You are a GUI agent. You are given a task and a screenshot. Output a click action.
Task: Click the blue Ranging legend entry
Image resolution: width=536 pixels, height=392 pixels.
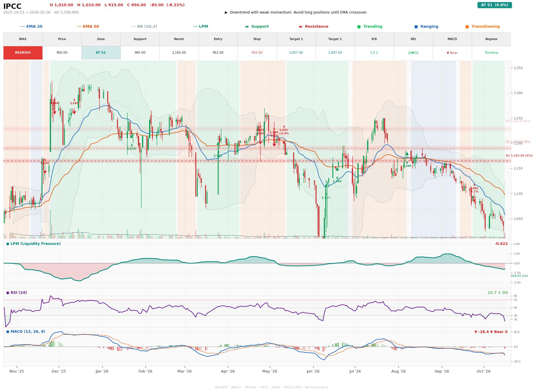426,27
